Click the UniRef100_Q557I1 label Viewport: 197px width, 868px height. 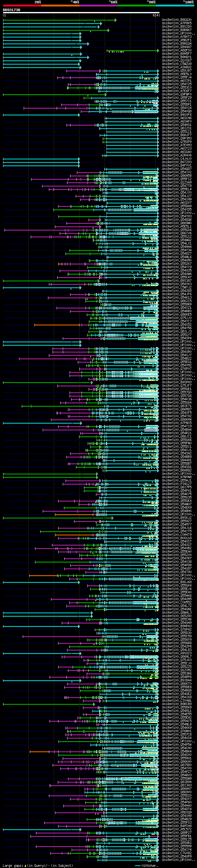(x=177, y=101)
